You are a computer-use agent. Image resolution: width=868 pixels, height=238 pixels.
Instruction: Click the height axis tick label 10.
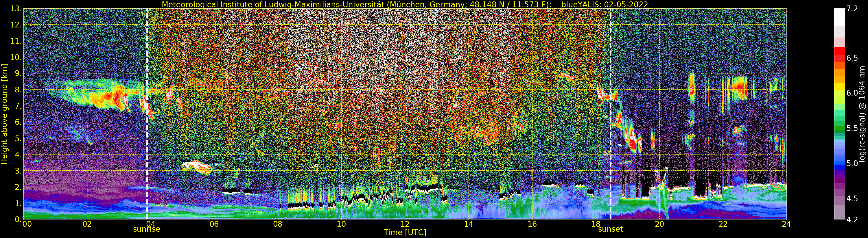click(x=16, y=57)
